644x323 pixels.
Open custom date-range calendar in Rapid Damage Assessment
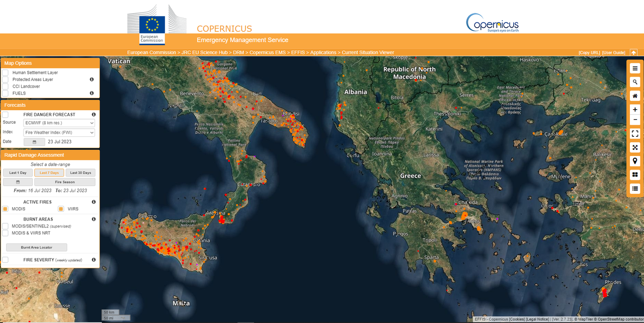coord(18,182)
